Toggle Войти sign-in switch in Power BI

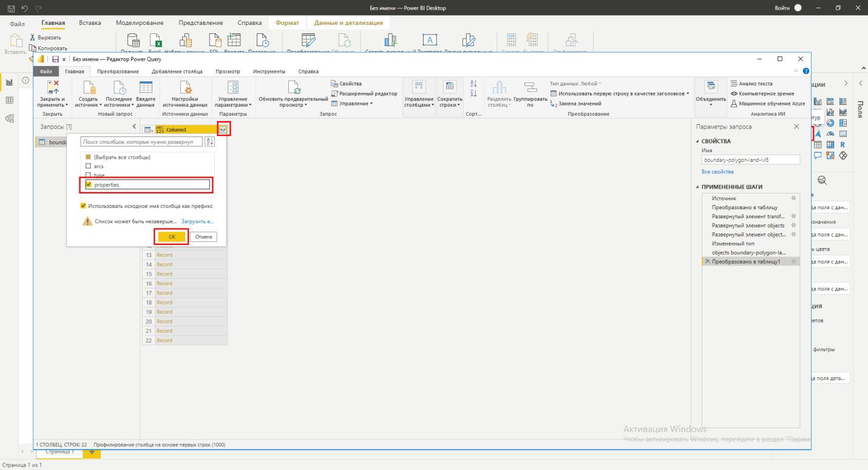point(798,7)
